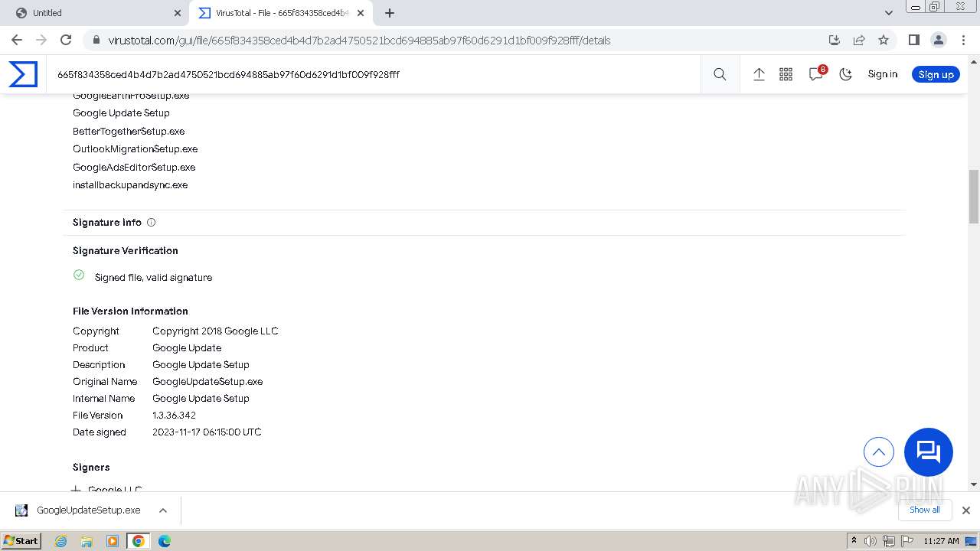Click the address bar URL
This screenshot has width=980, height=551.
pos(359,41)
